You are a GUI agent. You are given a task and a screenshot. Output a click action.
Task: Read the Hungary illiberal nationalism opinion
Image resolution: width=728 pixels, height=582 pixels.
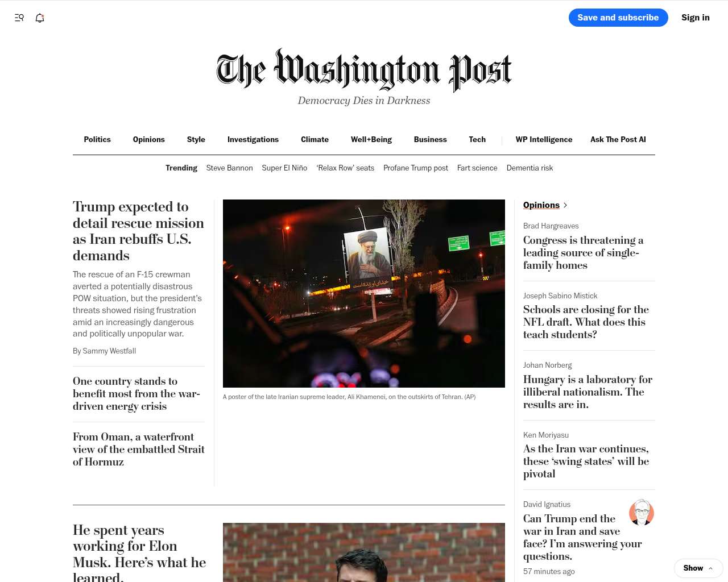(x=588, y=392)
